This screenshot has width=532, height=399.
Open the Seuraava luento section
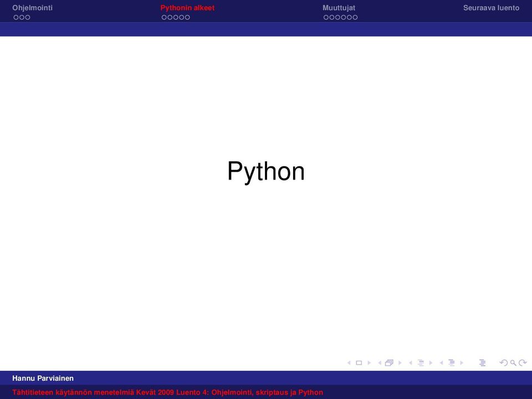click(x=492, y=8)
